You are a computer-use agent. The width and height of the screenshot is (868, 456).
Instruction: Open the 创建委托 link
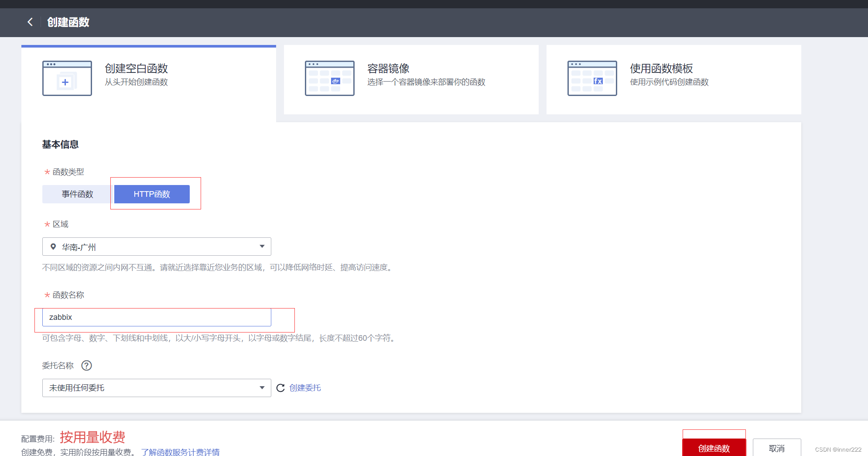(x=305, y=388)
